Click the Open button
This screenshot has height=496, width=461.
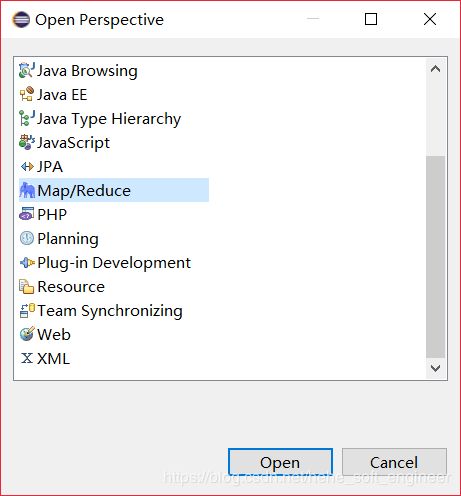pos(280,462)
